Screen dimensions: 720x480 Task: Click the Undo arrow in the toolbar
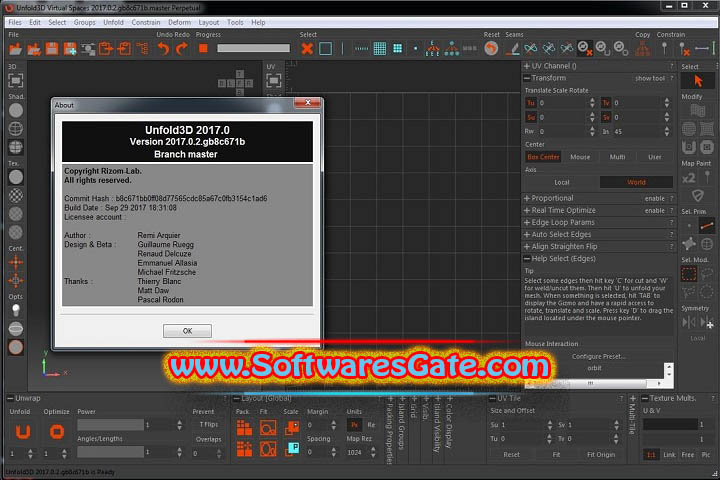(x=163, y=48)
